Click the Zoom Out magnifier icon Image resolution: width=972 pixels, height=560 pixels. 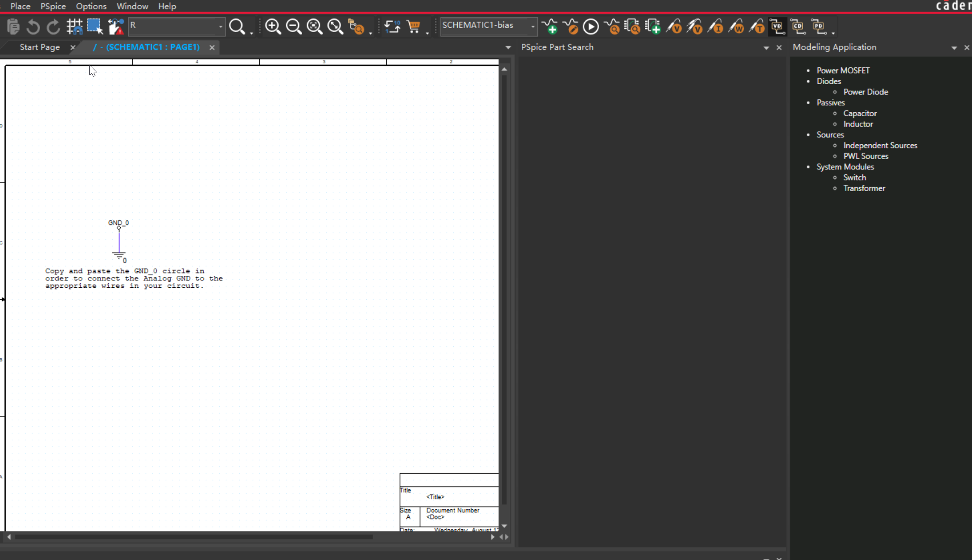click(x=294, y=27)
